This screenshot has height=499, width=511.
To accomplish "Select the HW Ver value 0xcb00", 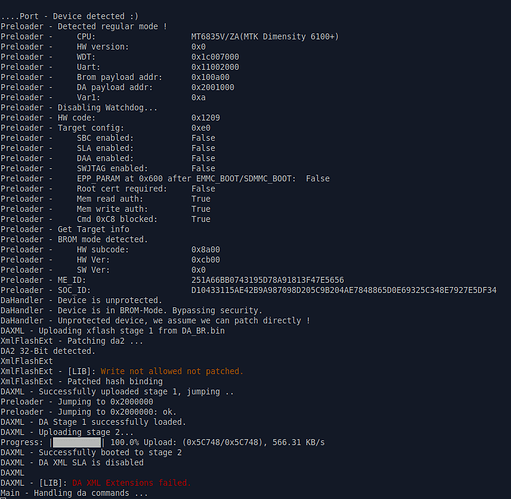I will click(205, 260).
